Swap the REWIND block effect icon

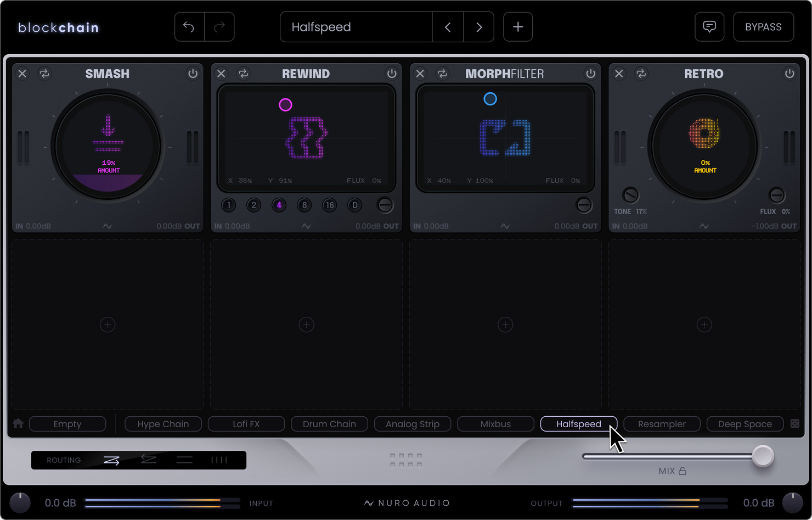(x=244, y=74)
